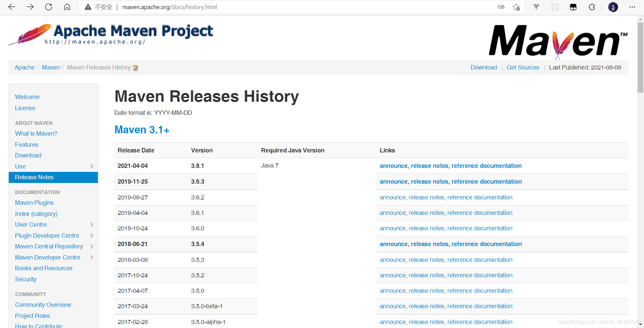Reload the page with the refresh icon
Image resolution: width=644 pixels, height=328 pixels.
[x=49, y=7]
